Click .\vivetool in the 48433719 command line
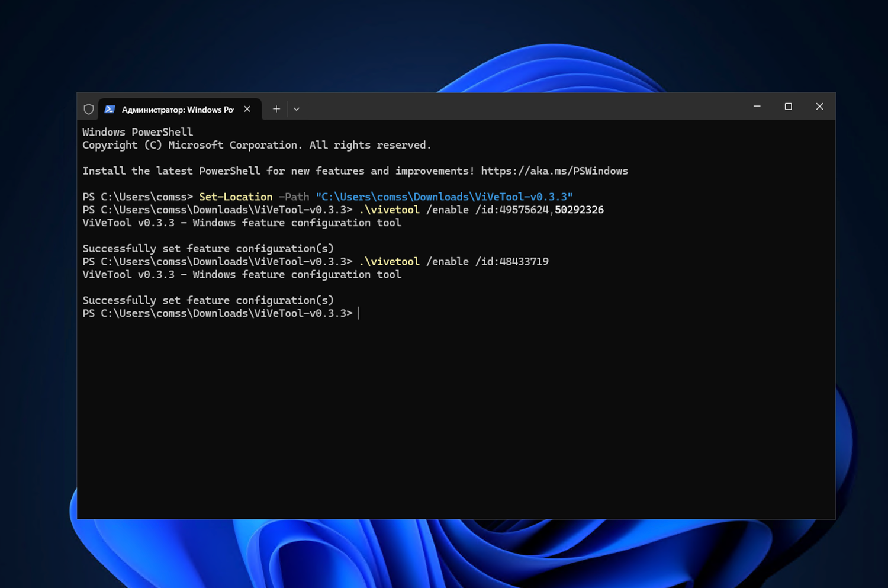 (x=390, y=262)
